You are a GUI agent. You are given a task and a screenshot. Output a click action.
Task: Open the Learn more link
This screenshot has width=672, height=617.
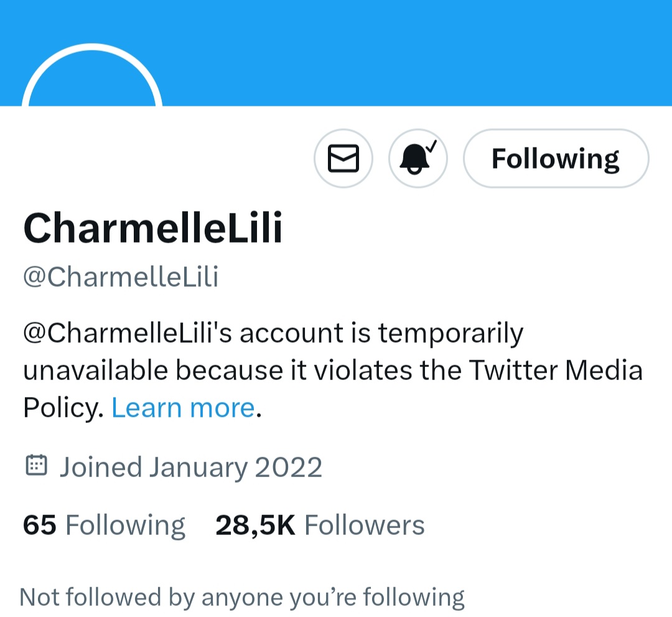pyautogui.click(x=183, y=408)
